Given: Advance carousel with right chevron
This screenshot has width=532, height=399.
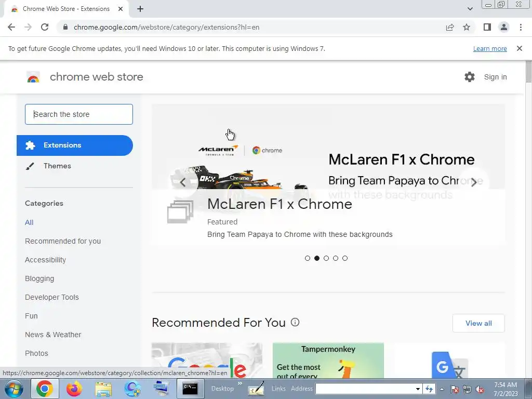Looking at the screenshot, I should 474,182.
